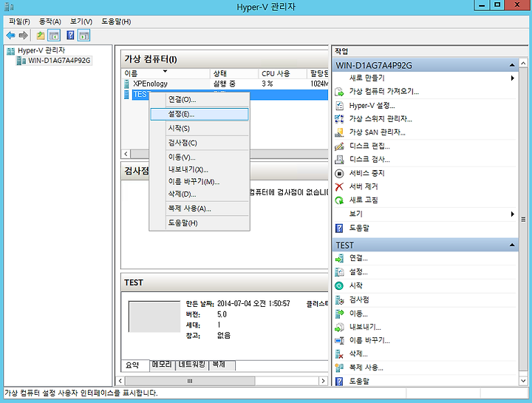Click the green 시작 start icon under TEST
Viewport: 532px width, 403px height.
point(339,286)
